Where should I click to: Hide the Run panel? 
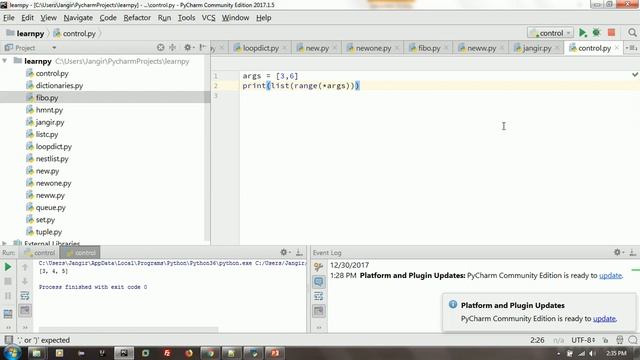[299, 253]
